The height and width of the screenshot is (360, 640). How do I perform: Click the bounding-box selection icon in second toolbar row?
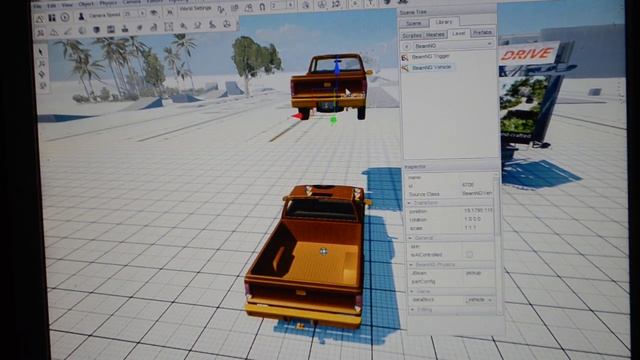pyautogui.click(x=168, y=27)
